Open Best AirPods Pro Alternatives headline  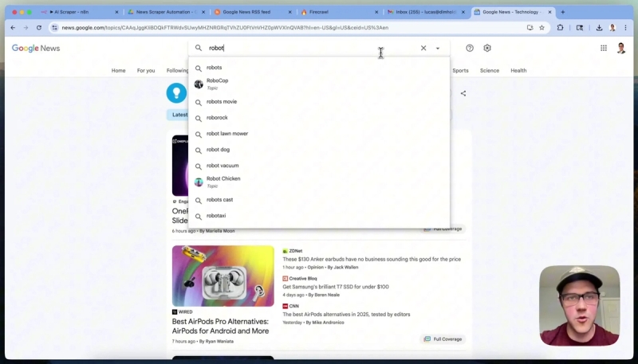pos(221,327)
